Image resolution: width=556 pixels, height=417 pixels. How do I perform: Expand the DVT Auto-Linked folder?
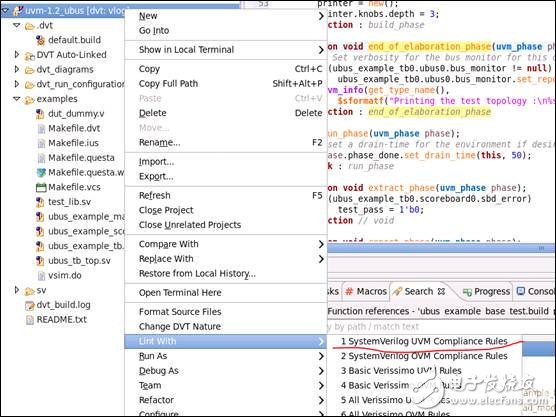tap(16, 55)
